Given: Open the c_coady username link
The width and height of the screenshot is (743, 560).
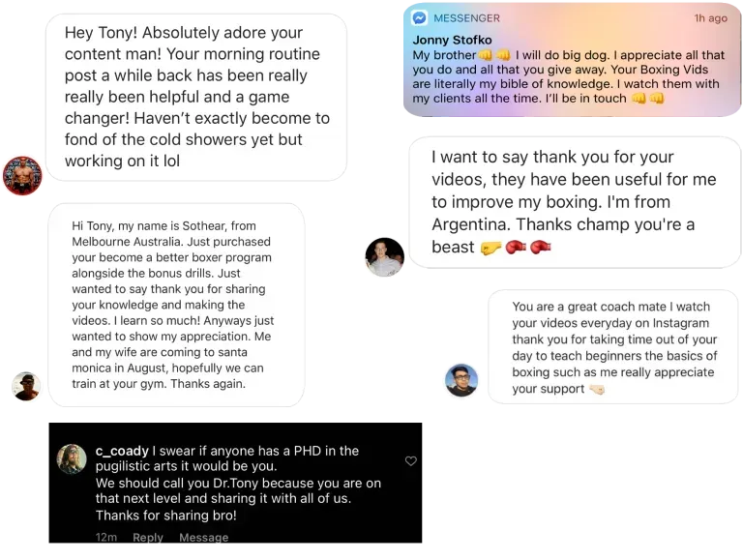Looking at the screenshot, I should point(122,451).
